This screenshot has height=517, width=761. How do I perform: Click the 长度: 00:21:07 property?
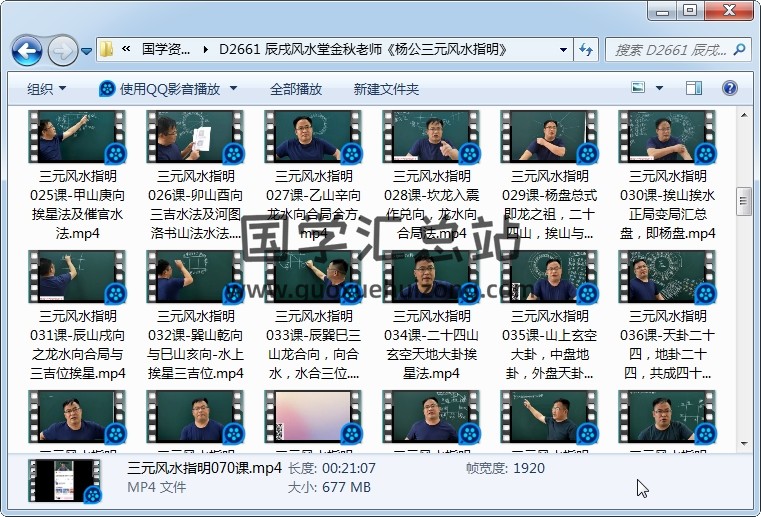pyautogui.click(x=332, y=468)
